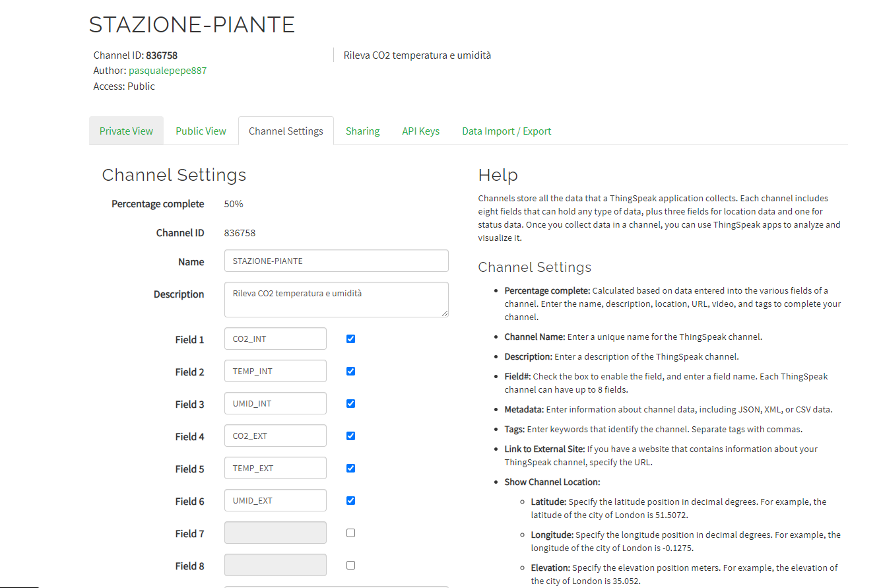The height and width of the screenshot is (588, 881).
Task: Open the Sharing tab
Action: 362,131
